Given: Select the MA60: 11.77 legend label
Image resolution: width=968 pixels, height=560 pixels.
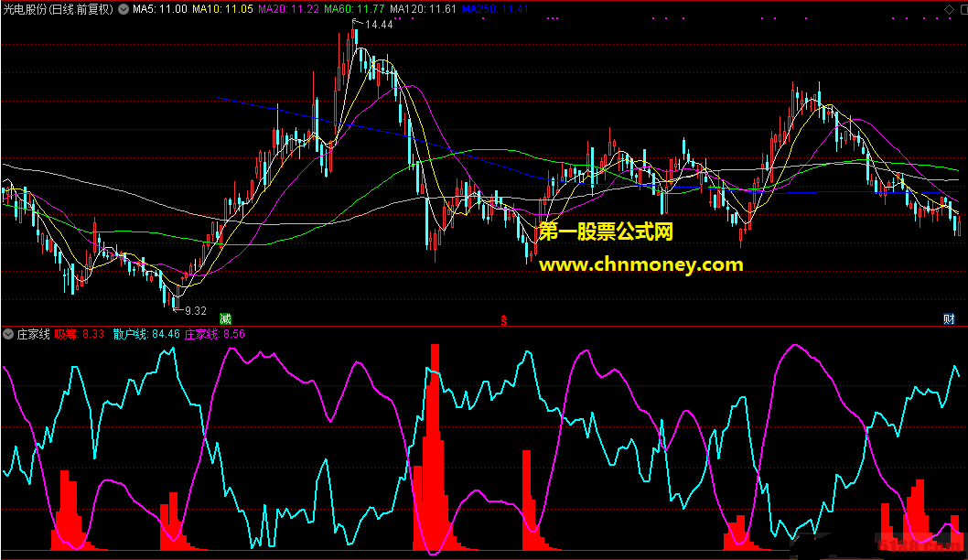Looking at the screenshot, I should 354,9.
